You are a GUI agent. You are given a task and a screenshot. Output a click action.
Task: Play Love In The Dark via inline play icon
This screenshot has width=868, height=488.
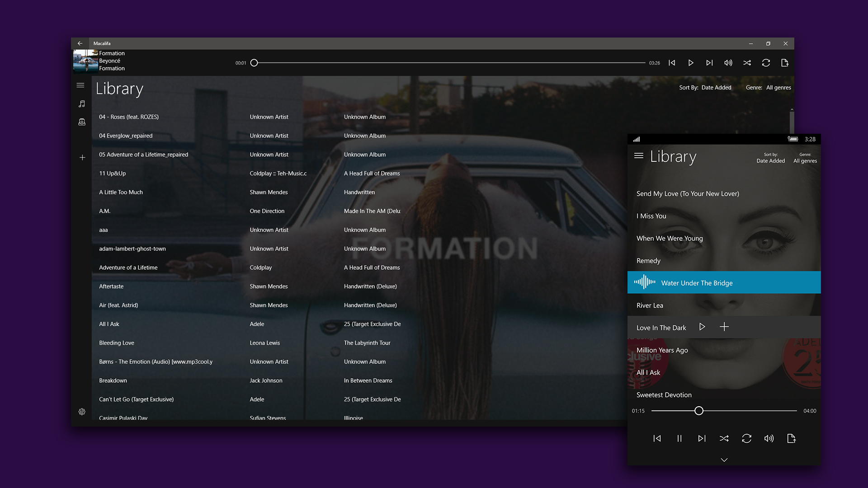click(x=702, y=327)
